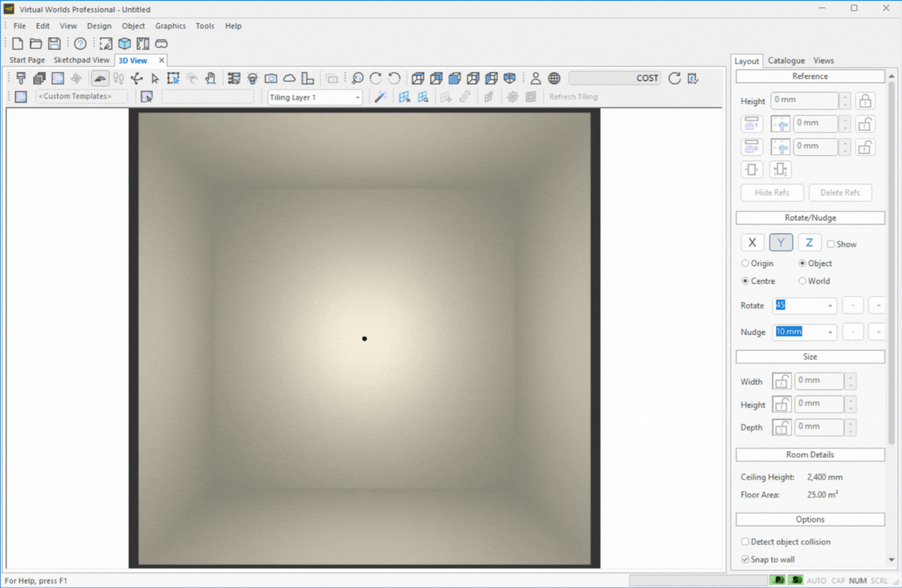Screen dimensions: 902x588
Task: Click the Nudge minus button
Action: tap(853, 332)
